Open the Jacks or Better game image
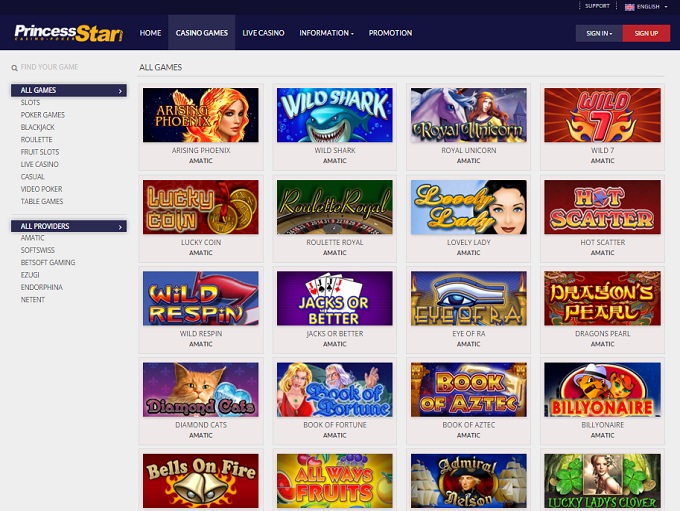 334,298
